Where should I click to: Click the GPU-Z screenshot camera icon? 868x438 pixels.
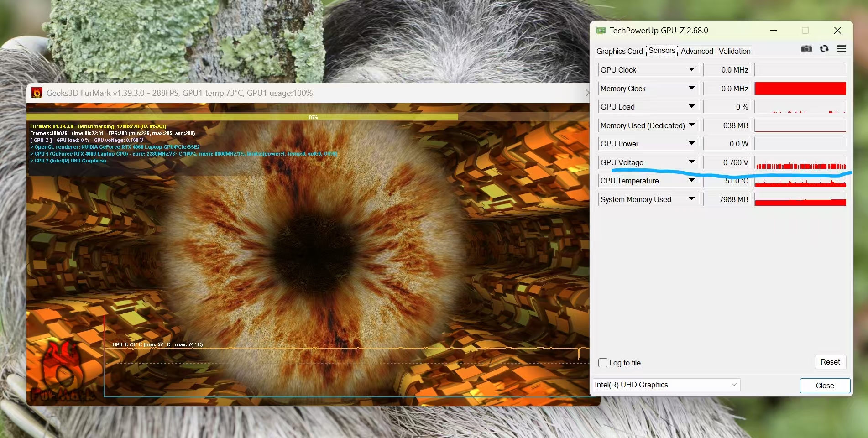(x=806, y=49)
